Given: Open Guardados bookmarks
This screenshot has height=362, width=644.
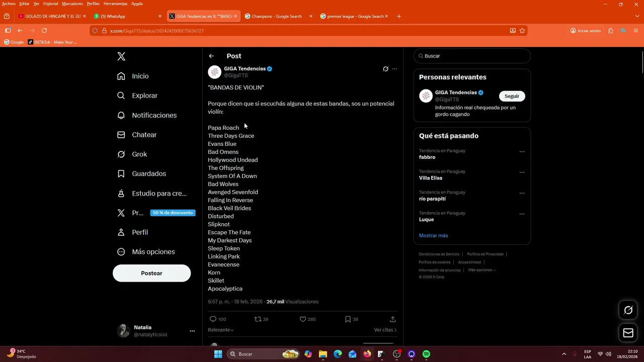Looking at the screenshot, I should coord(141,173).
